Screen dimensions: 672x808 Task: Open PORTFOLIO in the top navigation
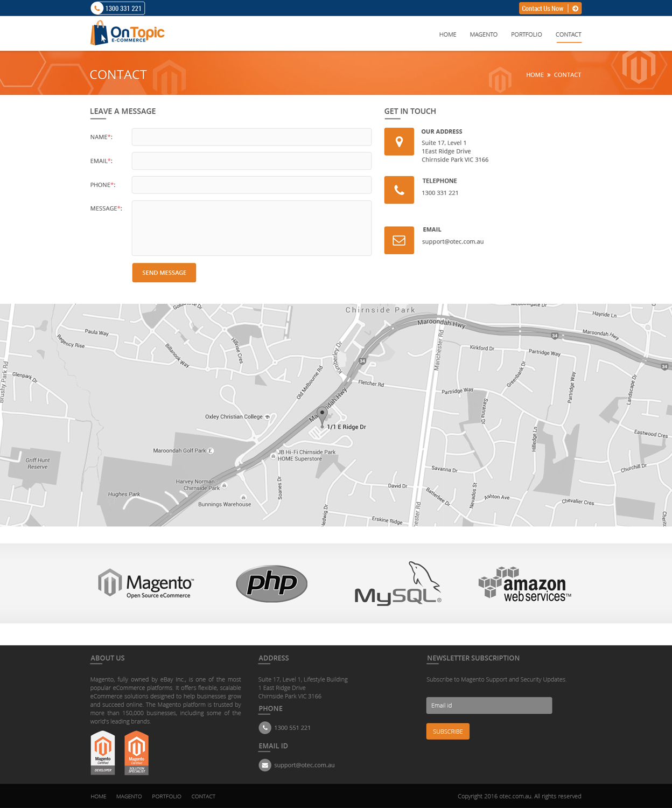click(x=527, y=34)
